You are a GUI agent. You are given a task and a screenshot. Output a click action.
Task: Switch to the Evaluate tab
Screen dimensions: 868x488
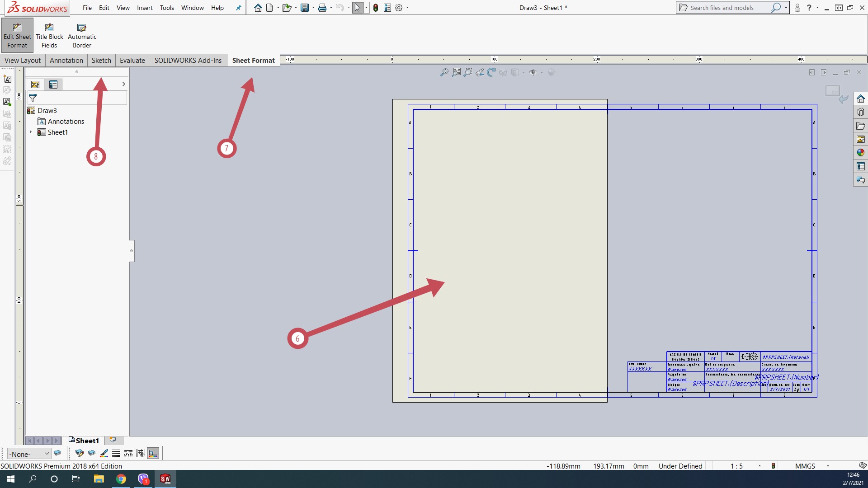tap(132, 60)
